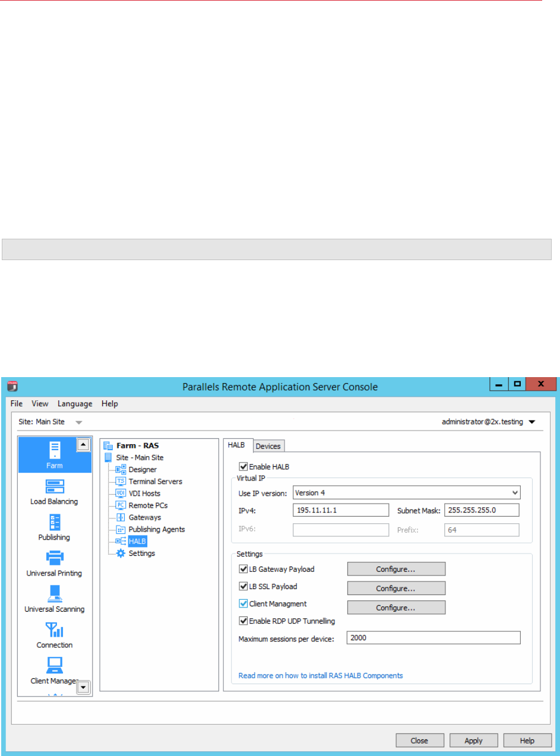Click the Gateways tree icon
The image size is (560, 756).
[x=121, y=517]
